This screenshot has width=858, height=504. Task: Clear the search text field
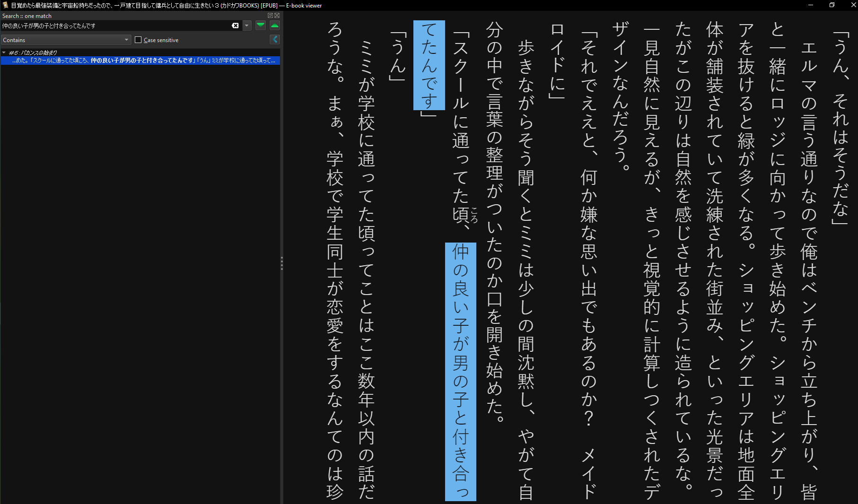[235, 26]
